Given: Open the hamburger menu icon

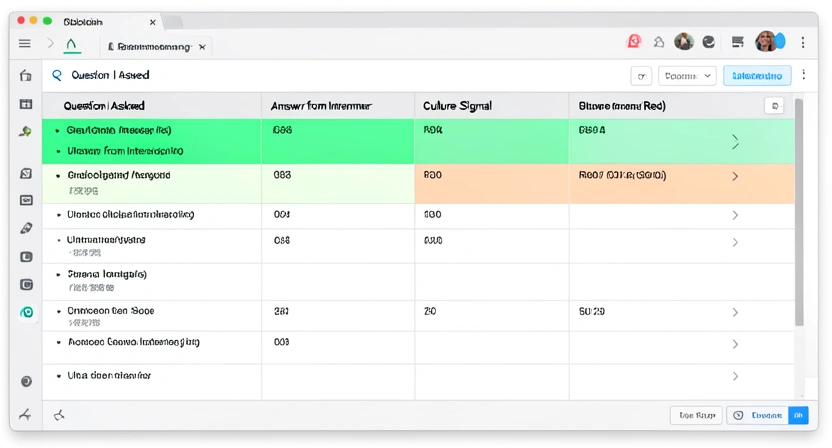Looking at the screenshot, I should point(24,44).
